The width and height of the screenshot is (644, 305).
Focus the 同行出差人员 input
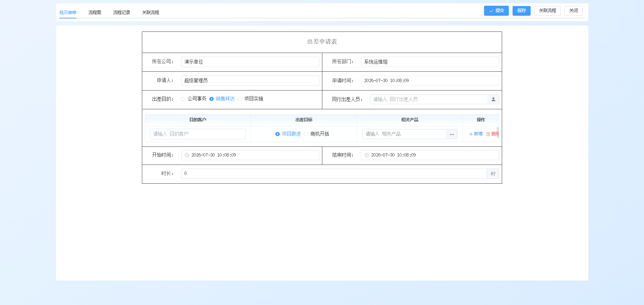(x=429, y=100)
